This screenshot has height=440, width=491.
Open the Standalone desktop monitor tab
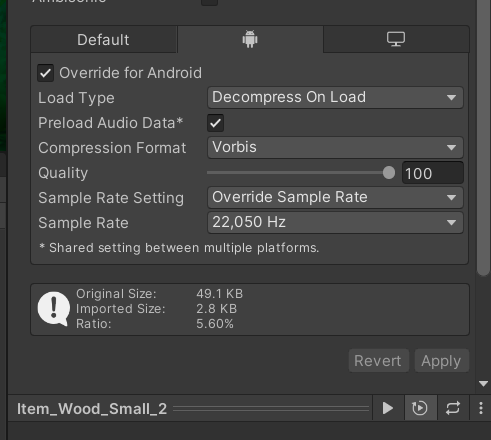pyautogui.click(x=396, y=39)
